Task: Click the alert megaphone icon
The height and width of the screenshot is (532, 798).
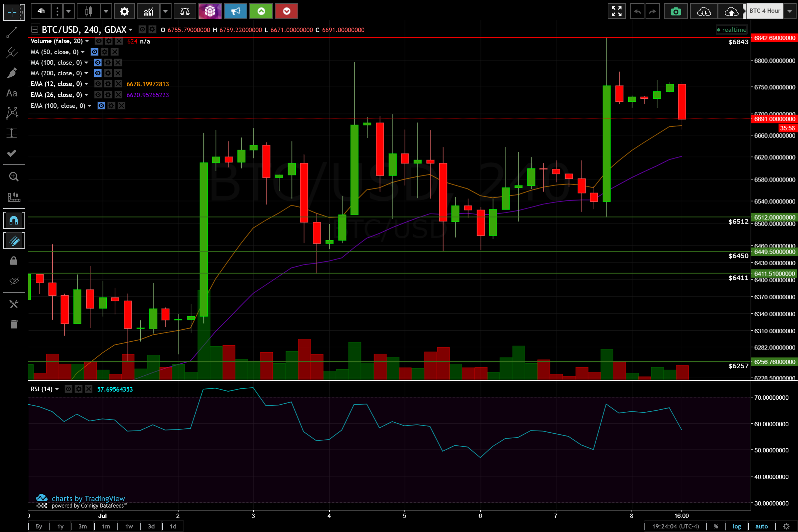Action: click(235, 12)
